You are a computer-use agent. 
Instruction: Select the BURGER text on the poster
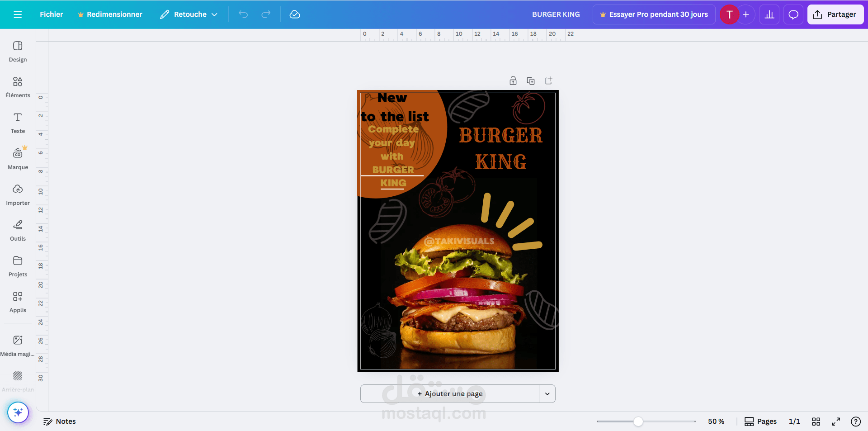click(x=500, y=135)
